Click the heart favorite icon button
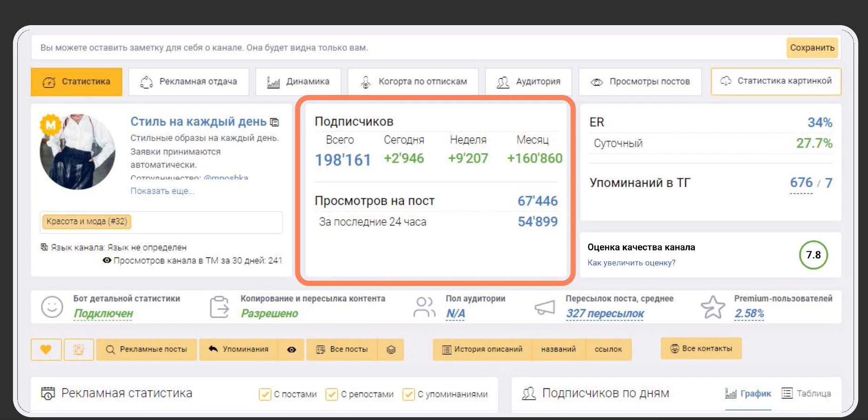 pyautogui.click(x=46, y=349)
